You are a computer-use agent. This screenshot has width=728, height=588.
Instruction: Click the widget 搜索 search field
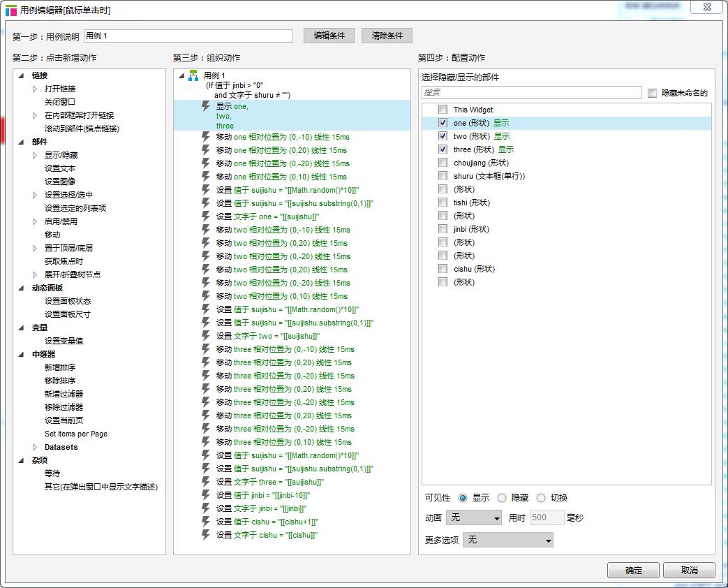(532, 92)
